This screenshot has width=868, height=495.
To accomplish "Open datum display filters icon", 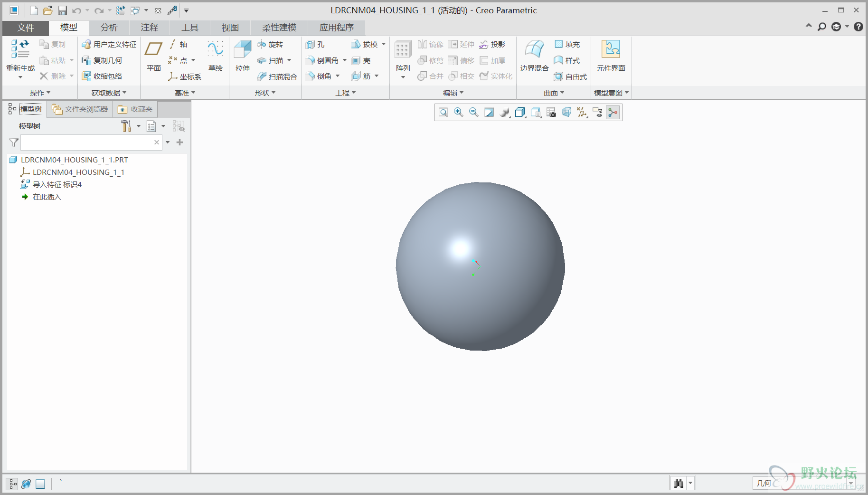I will 582,113.
